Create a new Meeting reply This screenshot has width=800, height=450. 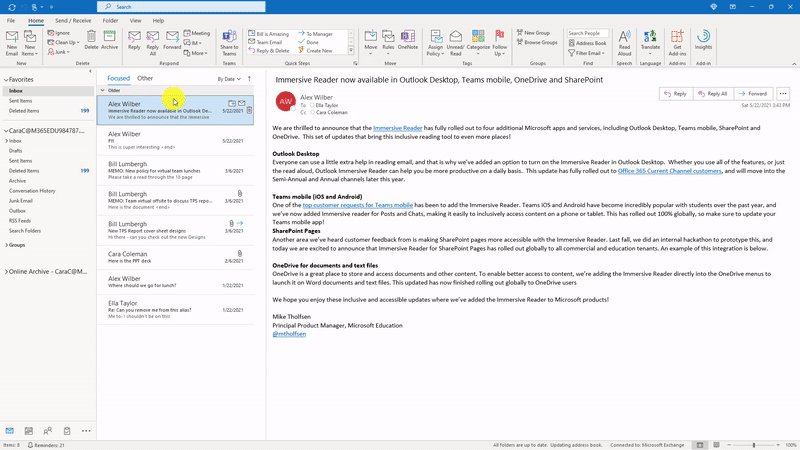click(197, 33)
